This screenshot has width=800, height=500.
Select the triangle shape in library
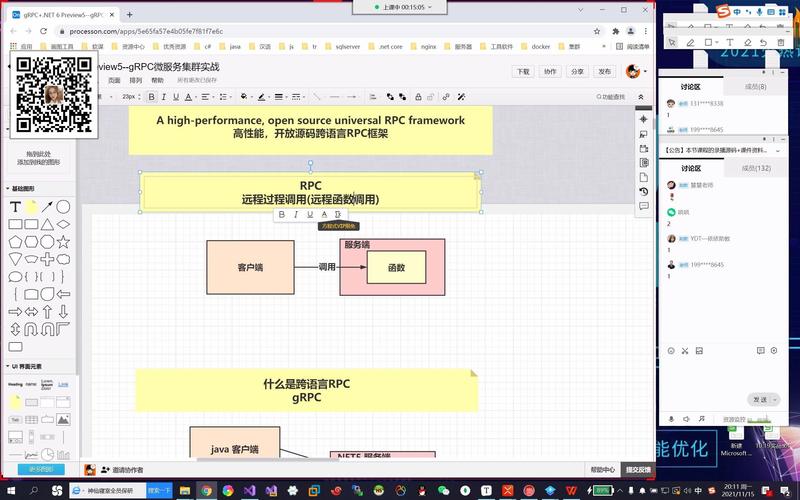pos(47,224)
